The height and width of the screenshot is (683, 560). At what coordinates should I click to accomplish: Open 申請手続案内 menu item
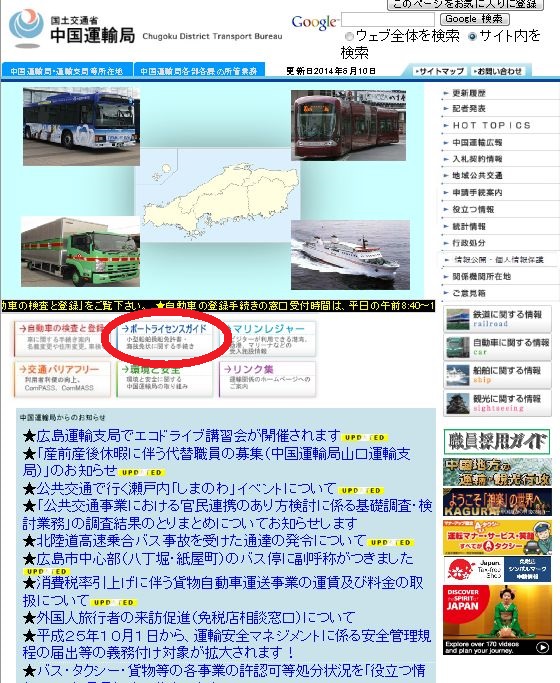coord(477,193)
